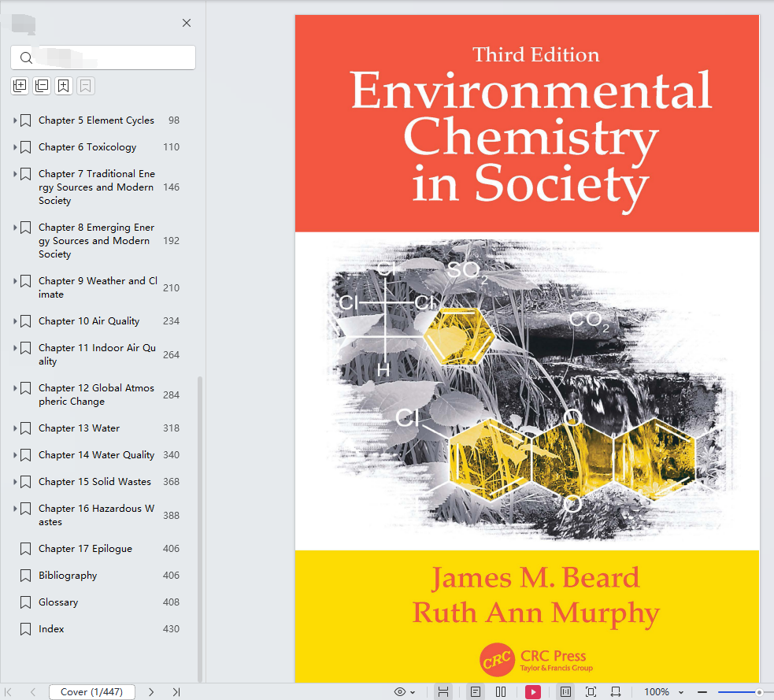Screen dimensions: 774x700
Task: Select Chapter 13 Water bookmark
Action: coord(79,428)
